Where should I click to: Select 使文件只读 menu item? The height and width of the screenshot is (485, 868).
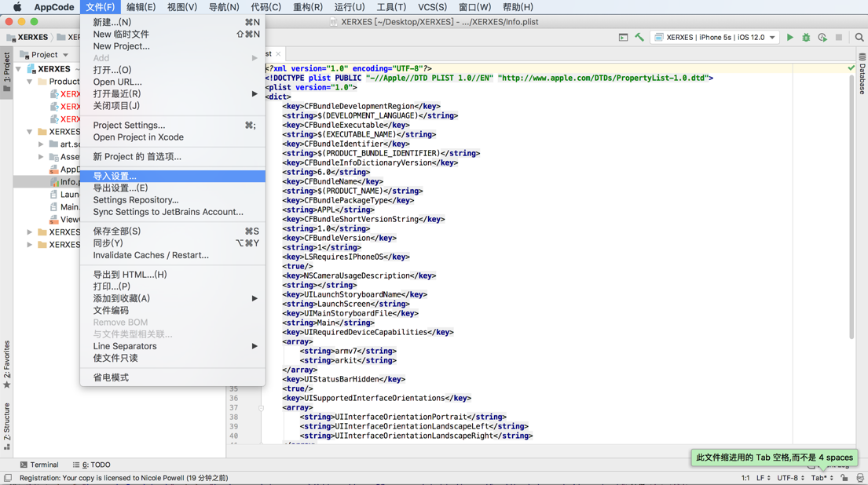click(x=173, y=358)
